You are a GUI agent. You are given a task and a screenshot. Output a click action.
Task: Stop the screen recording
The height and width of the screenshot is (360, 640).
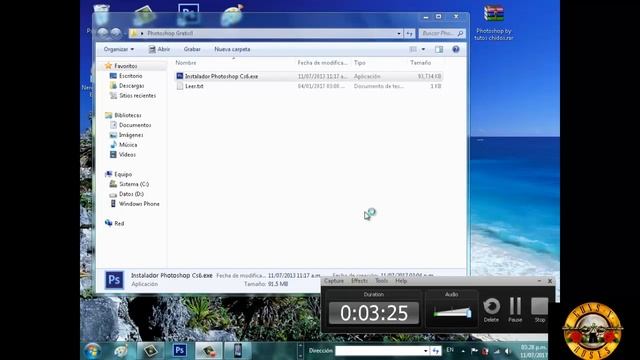[540, 310]
